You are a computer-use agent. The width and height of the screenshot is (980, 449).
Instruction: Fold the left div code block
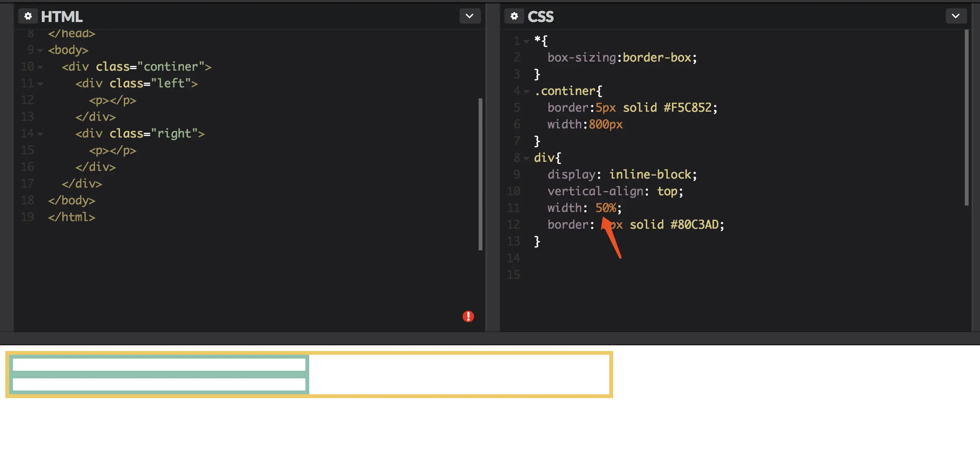point(40,84)
